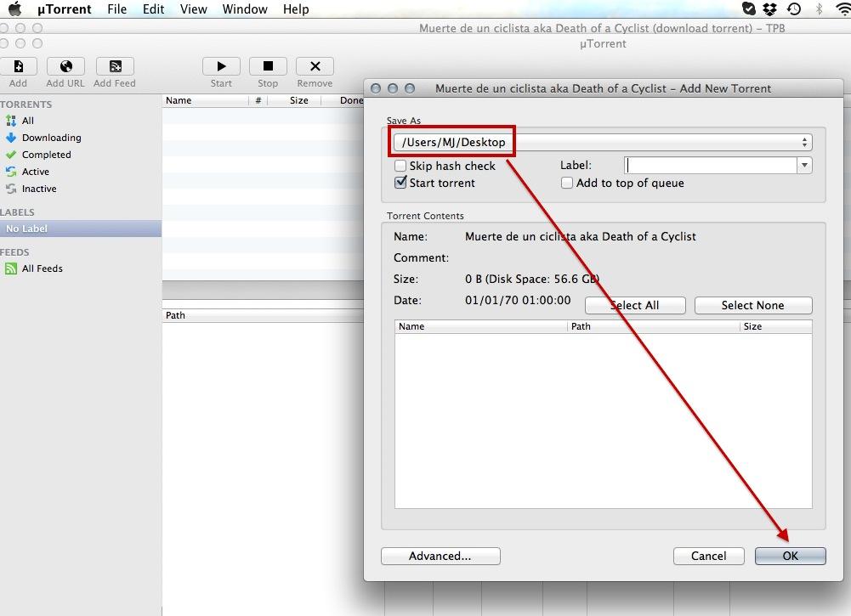Screen dimensions: 851x616
Task: Enable the Skip hash check checkbox
Action: pos(400,166)
